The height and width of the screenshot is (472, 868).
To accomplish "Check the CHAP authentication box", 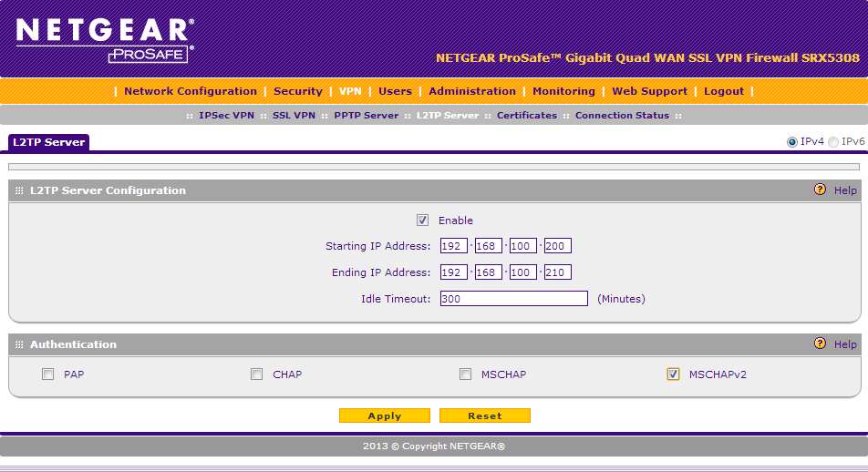I will (x=257, y=375).
